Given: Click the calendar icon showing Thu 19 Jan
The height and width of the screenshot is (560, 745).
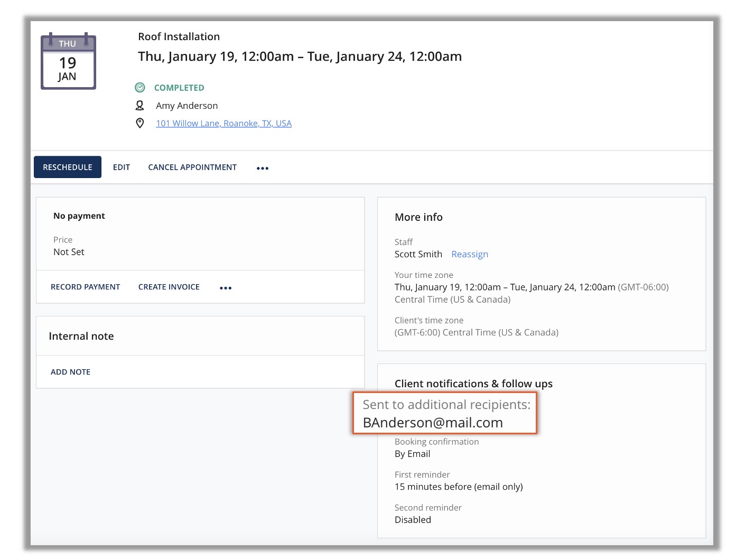Looking at the screenshot, I should pos(68,61).
